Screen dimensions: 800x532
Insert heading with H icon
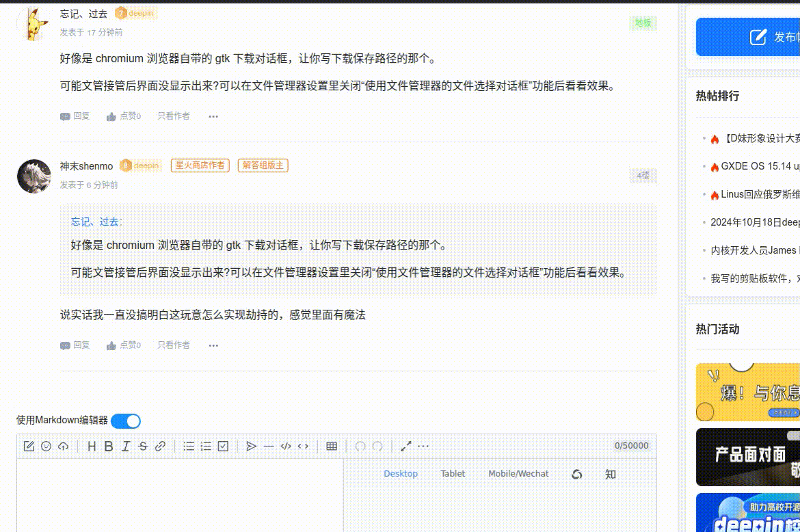point(92,447)
